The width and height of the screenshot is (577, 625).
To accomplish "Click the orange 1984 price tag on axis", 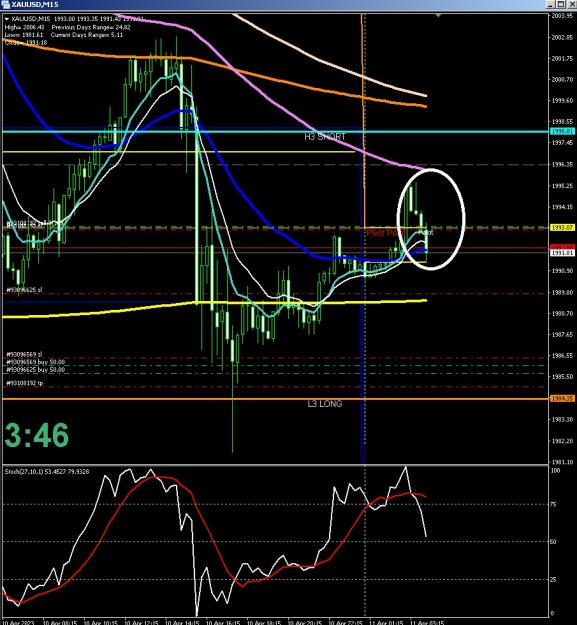I will (562, 399).
